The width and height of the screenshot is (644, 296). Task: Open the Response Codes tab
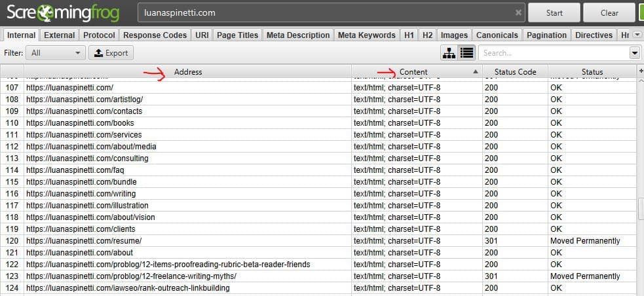(155, 35)
